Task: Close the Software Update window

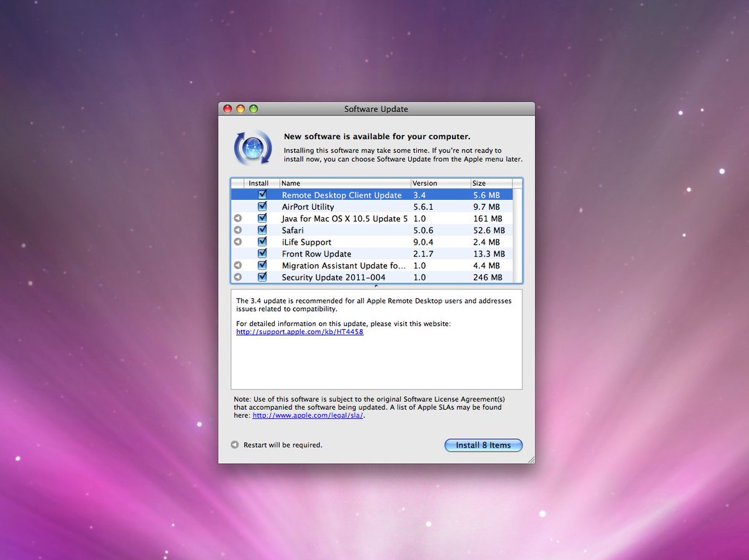Action: [228, 109]
